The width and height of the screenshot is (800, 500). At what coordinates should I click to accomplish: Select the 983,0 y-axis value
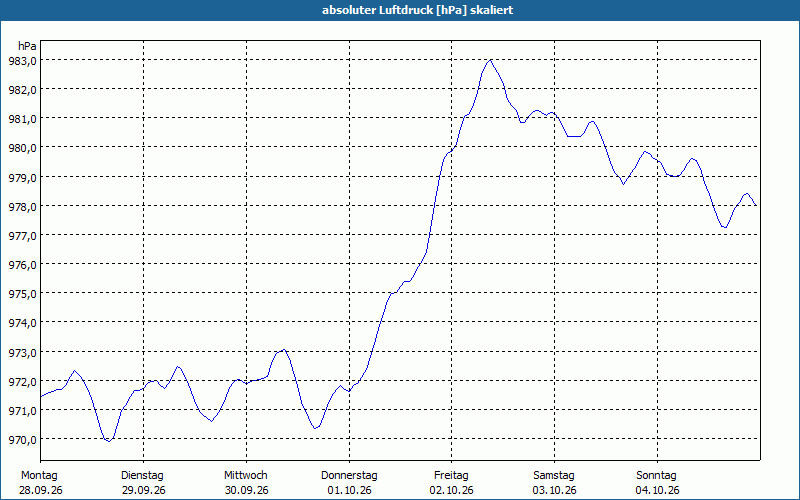pyautogui.click(x=24, y=61)
